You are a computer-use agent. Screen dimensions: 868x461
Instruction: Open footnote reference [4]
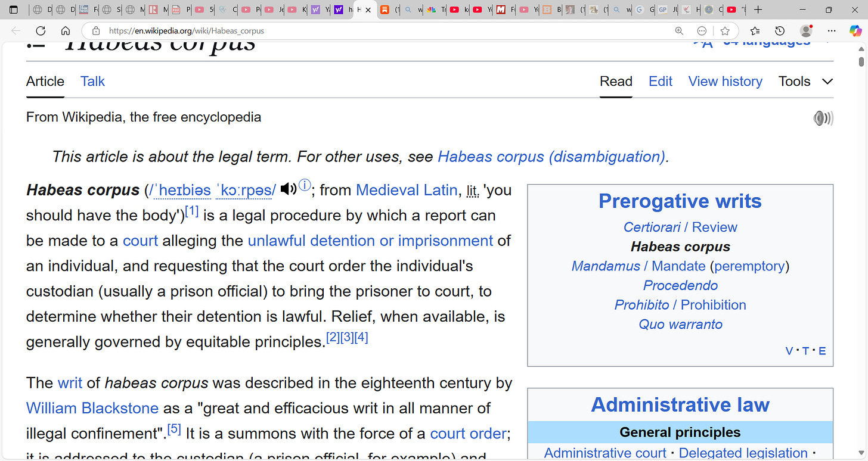pos(361,338)
